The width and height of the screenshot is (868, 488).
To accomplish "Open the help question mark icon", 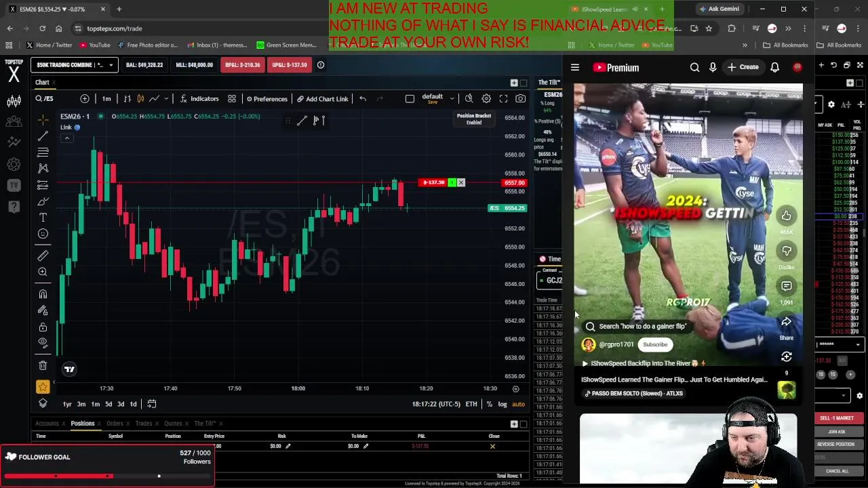I will pyautogui.click(x=14, y=206).
